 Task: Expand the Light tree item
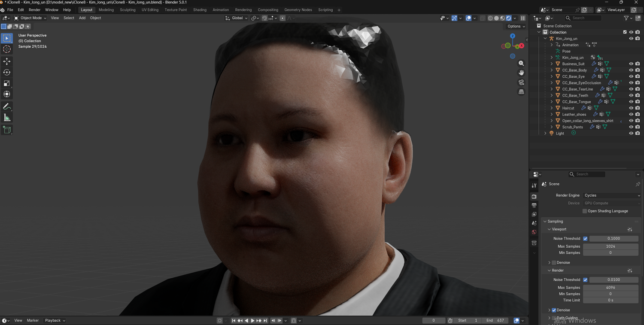545,134
